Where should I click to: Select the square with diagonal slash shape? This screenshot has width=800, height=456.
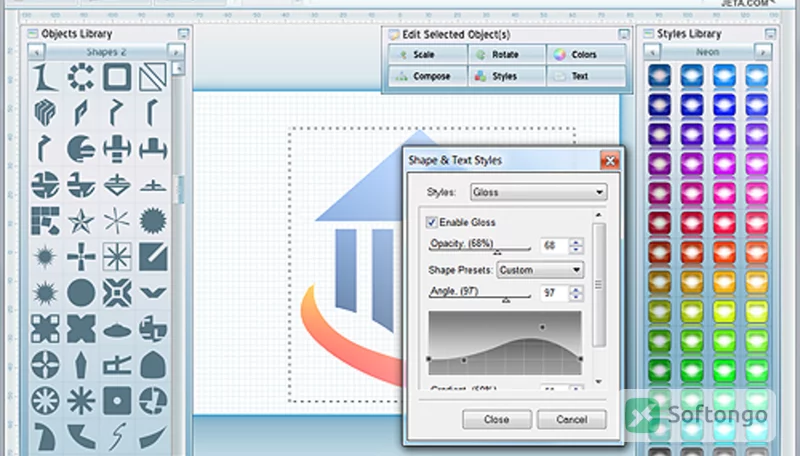[153, 257]
